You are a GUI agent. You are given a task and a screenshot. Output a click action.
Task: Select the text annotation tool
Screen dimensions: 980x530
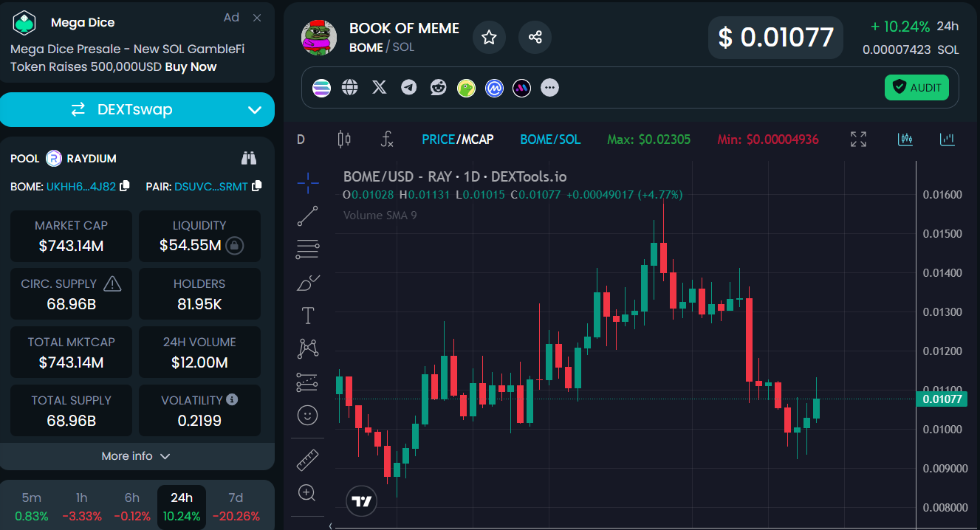pos(308,316)
